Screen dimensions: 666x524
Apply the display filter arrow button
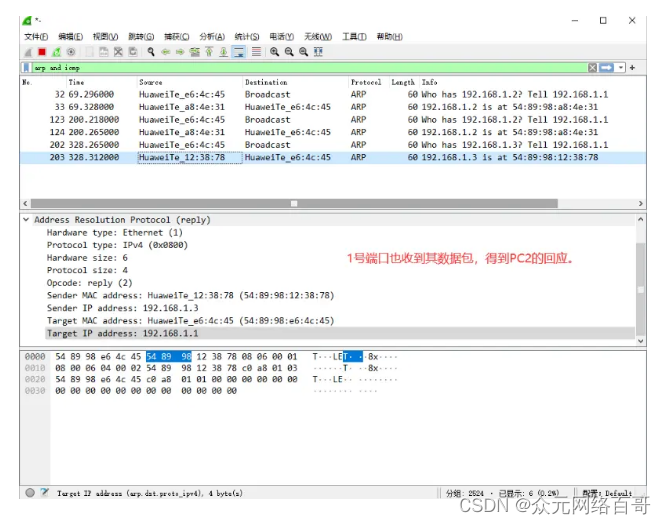click(607, 68)
